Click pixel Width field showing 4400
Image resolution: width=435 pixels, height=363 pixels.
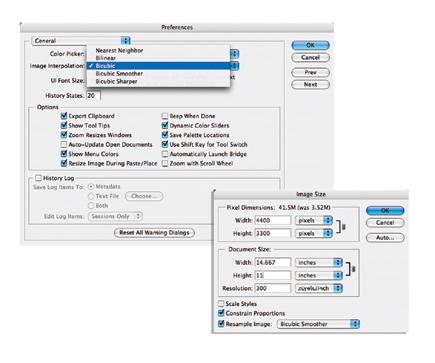tap(273, 220)
